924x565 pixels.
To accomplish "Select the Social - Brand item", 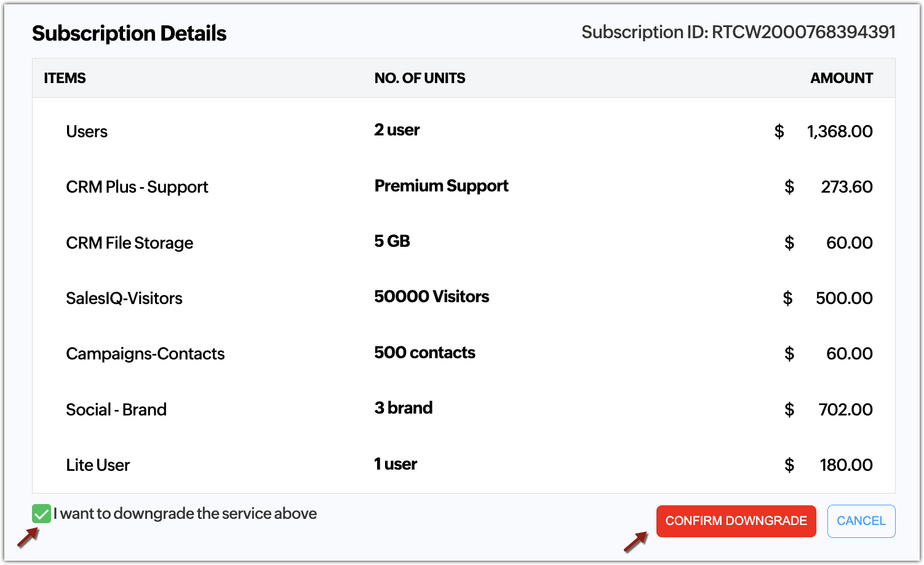I will (116, 410).
